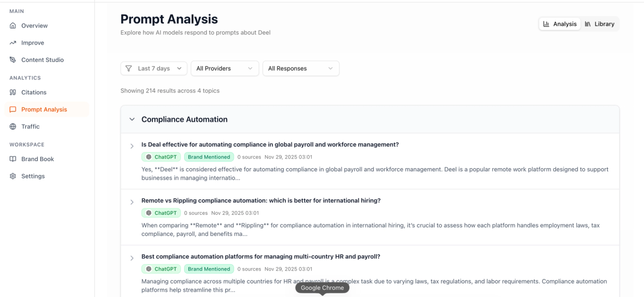Click the Overview home icon
644x297 pixels.
tap(13, 26)
